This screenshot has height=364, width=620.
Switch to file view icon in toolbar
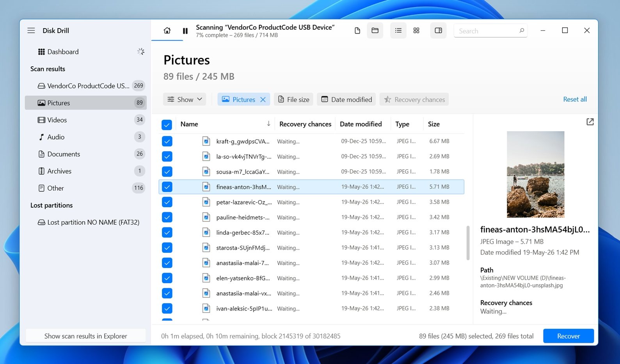pyautogui.click(x=357, y=30)
